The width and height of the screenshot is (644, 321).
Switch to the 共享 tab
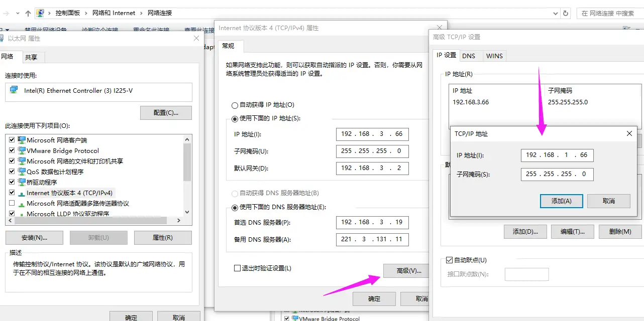(32, 57)
